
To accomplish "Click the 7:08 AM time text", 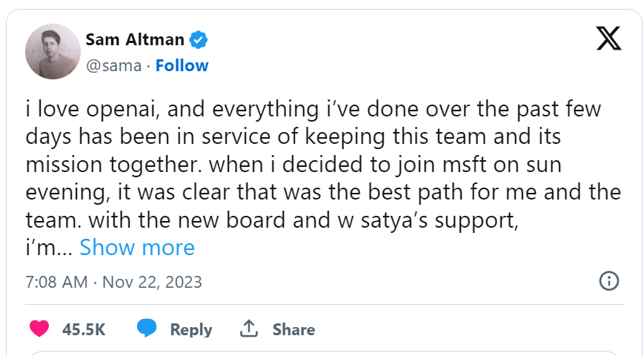I will 56,283.
